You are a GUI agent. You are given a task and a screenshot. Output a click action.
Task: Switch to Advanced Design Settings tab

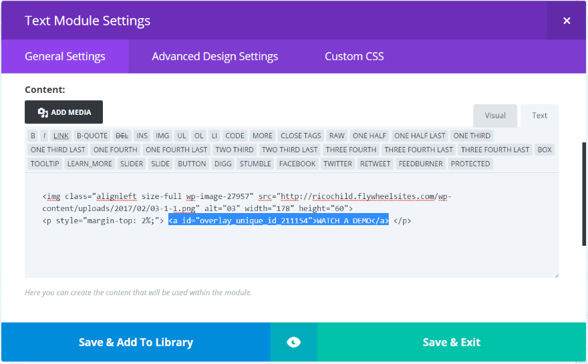pos(214,56)
